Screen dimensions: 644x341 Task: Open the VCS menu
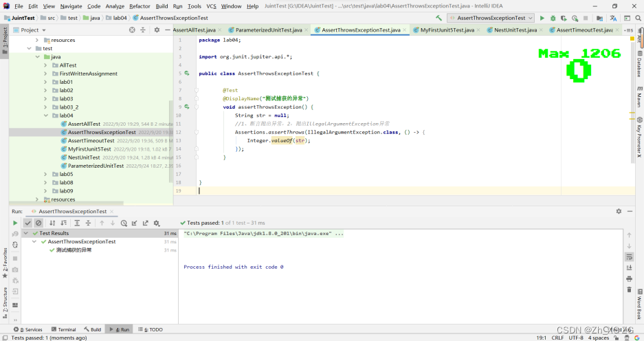211,6
